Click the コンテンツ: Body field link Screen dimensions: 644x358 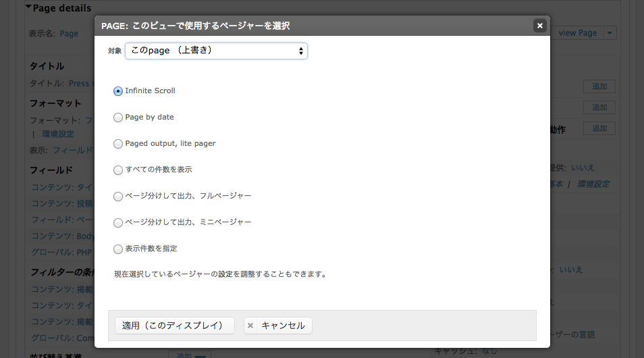[63, 236]
